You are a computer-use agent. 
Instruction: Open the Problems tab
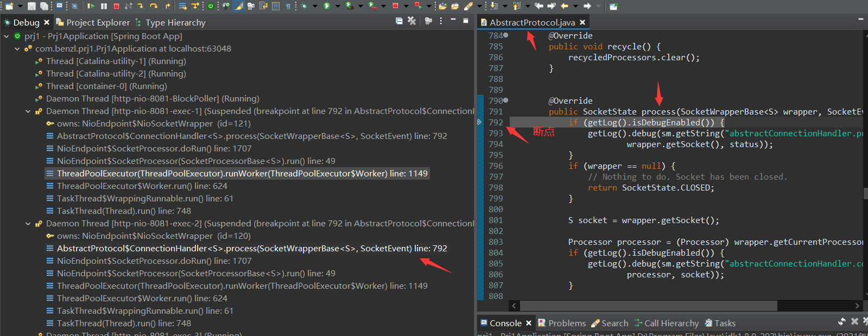pos(562,323)
